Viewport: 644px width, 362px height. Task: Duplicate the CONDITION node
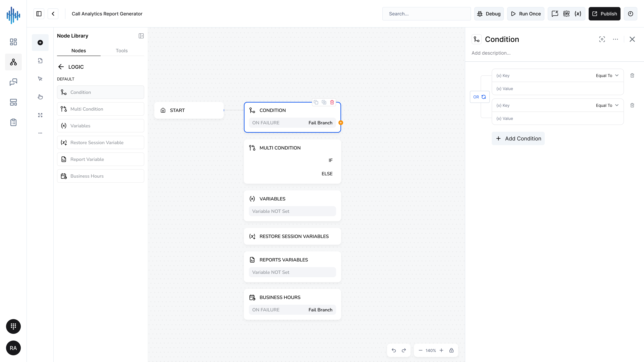324,102
